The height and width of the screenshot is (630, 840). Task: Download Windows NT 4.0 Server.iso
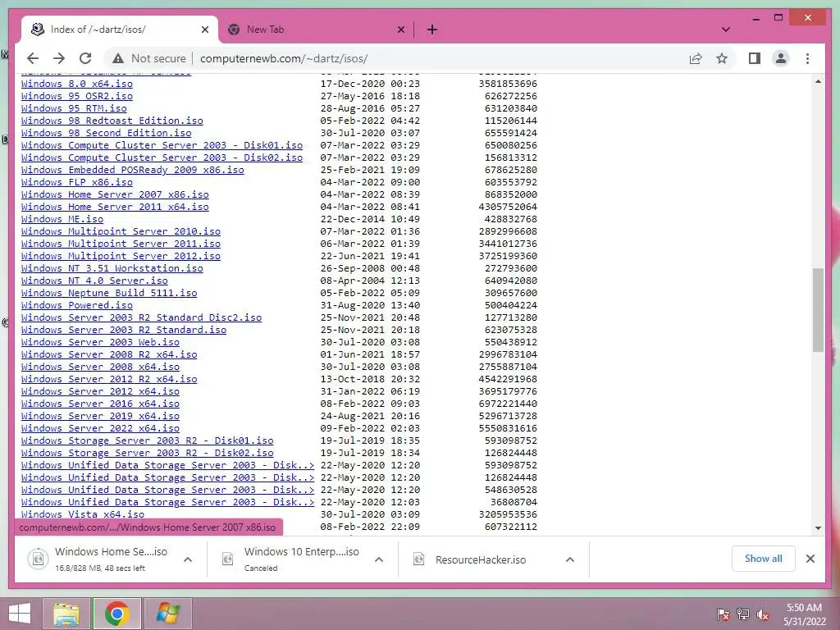94,281
